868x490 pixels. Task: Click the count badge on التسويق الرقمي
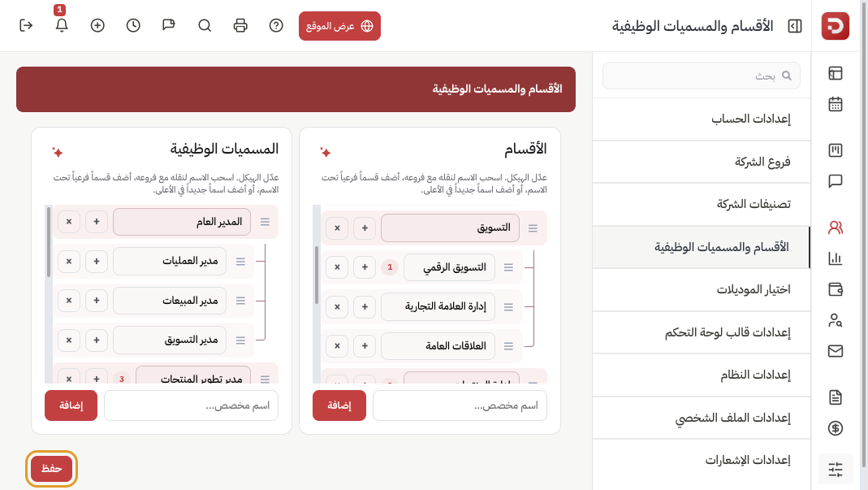click(x=390, y=267)
